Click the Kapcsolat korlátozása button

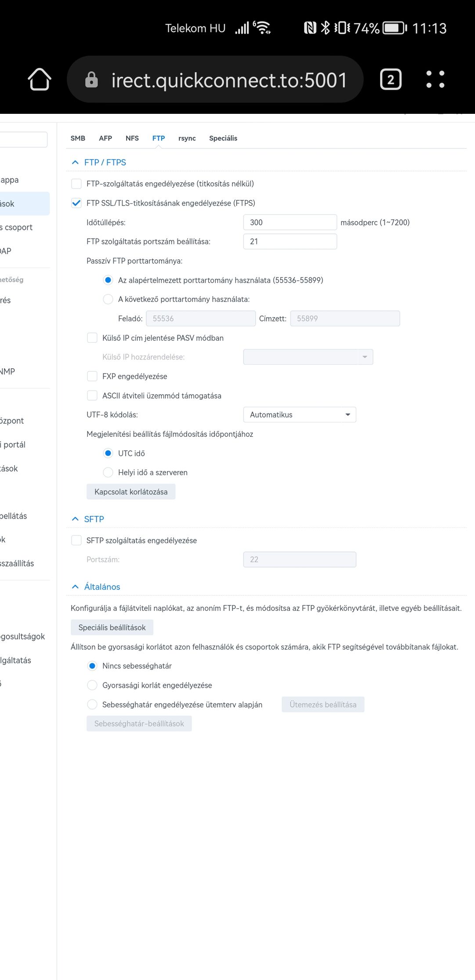click(131, 492)
